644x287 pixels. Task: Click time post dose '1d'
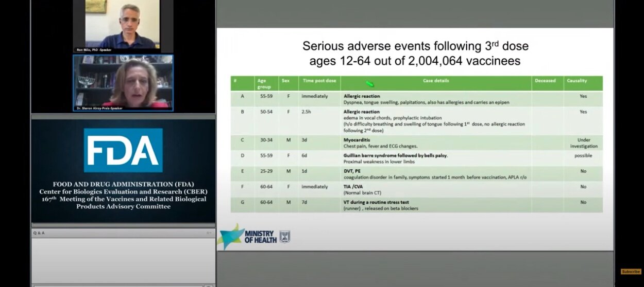click(304, 171)
